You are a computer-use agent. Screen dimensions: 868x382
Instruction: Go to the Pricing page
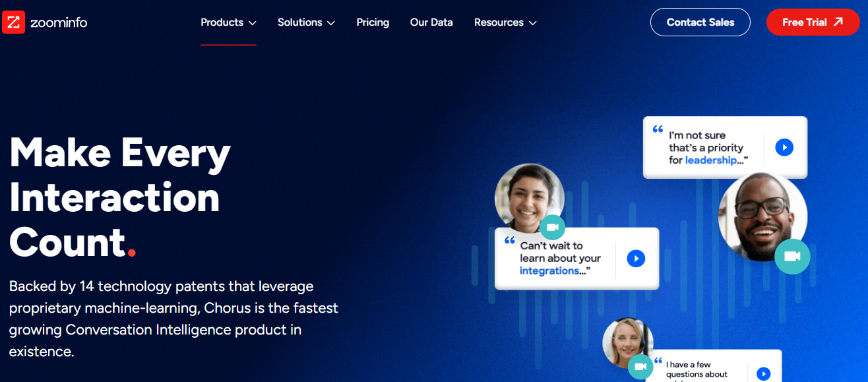[373, 22]
